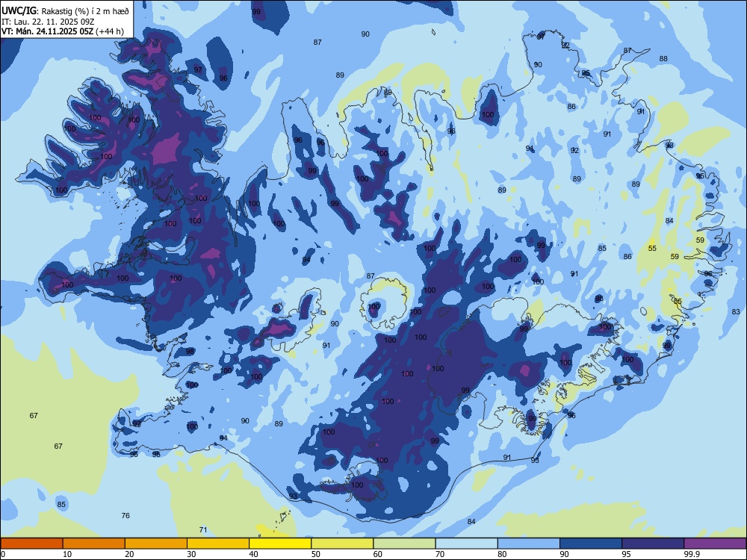Click the dark orange 0–10 legend swatch
The height and width of the screenshot is (560, 747).
click(31, 544)
